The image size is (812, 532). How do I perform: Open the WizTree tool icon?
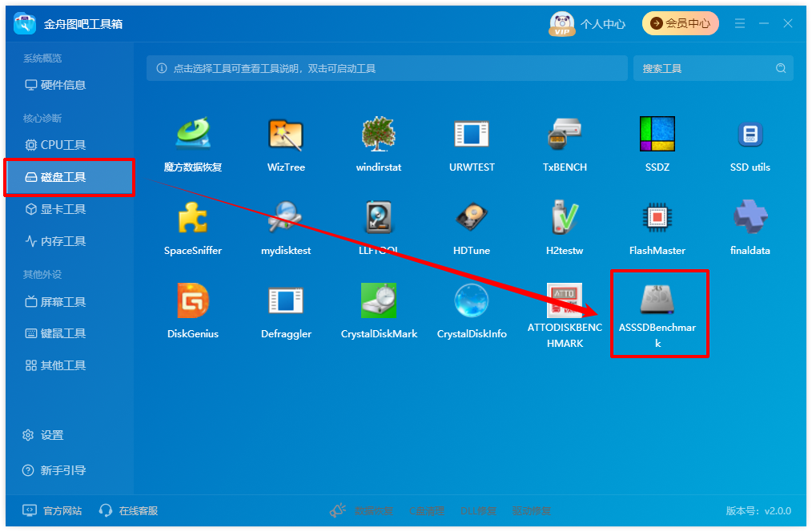[286, 134]
